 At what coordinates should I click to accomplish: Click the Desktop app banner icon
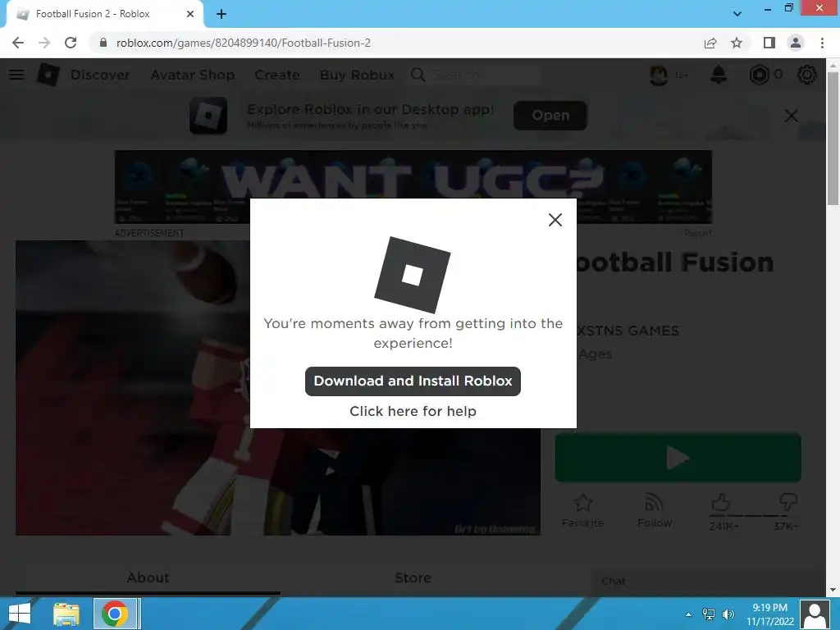coord(208,115)
